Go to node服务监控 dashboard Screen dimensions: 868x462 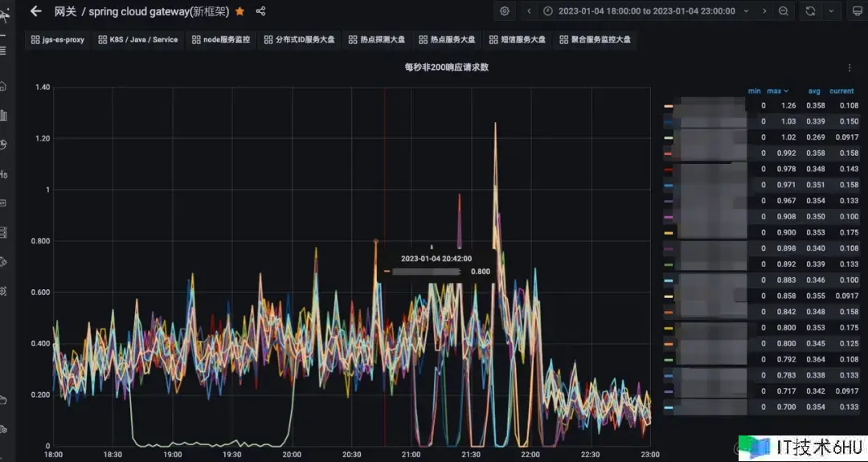pos(220,39)
